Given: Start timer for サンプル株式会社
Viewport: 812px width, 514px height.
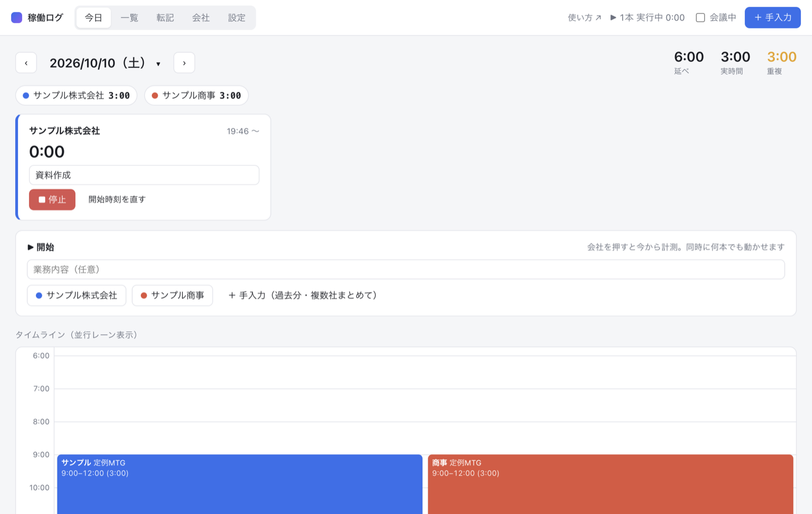Looking at the screenshot, I should click(77, 296).
